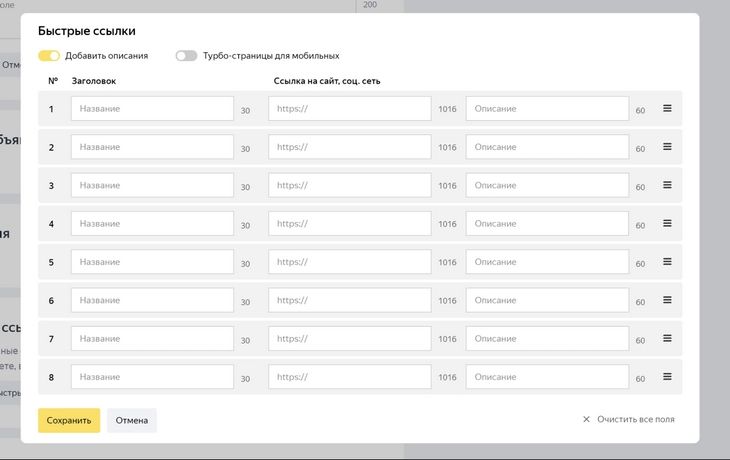Click the drag handle icon for row 6
The image size is (730, 460).
[667, 299]
